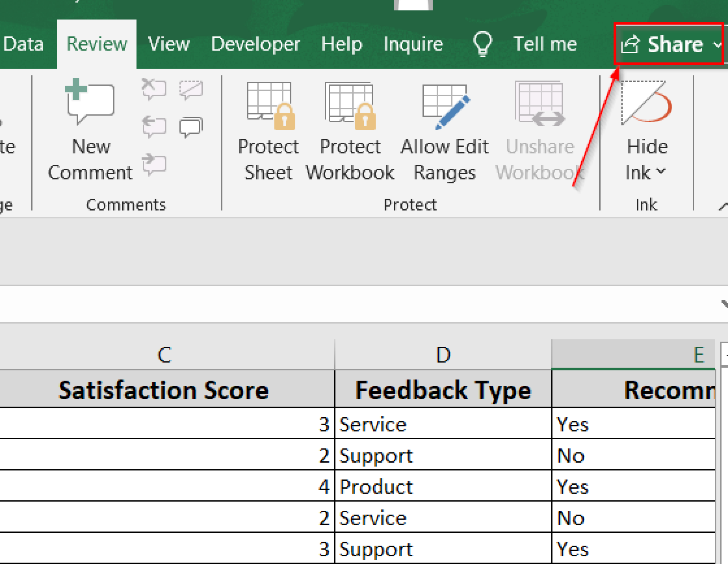Toggle Show/Hide Comment icon

191,89
